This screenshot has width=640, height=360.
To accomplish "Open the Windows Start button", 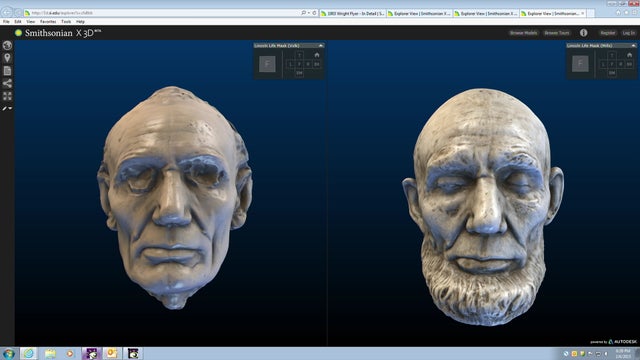I will [9, 353].
